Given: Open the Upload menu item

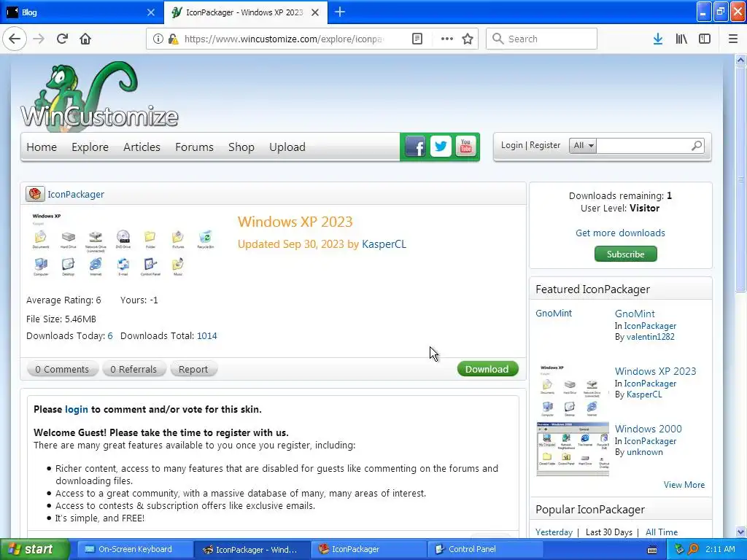Looking at the screenshot, I should pyautogui.click(x=287, y=147).
